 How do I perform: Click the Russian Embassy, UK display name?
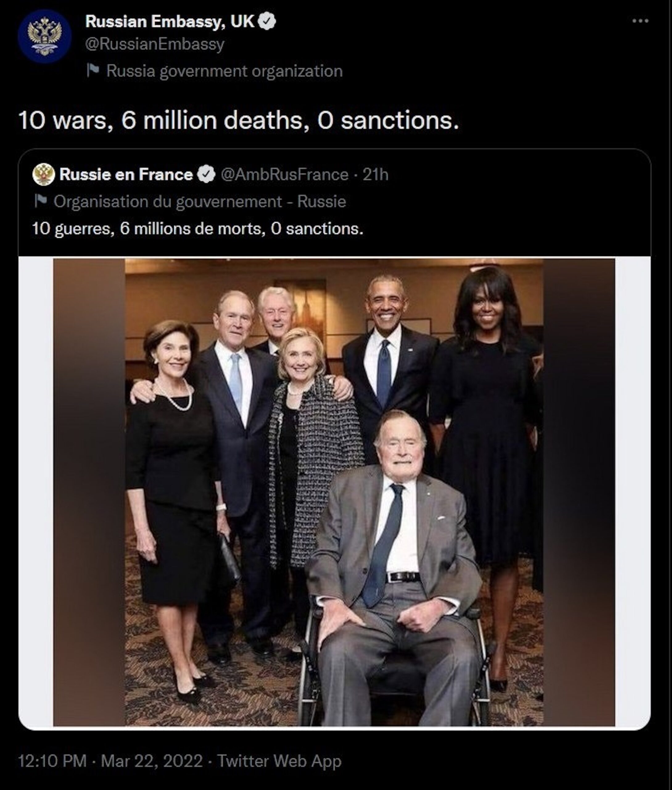pos(169,21)
